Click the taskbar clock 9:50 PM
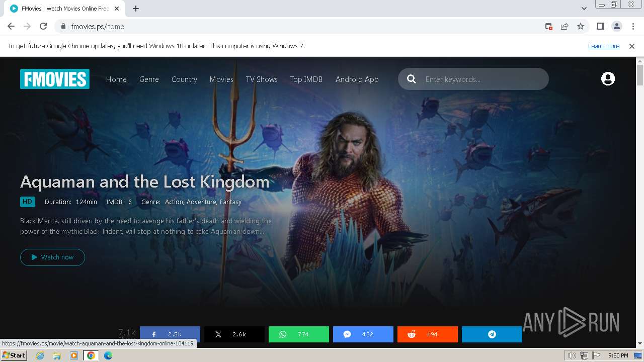Viewport: 644px width, 362px height. pos(618,355)
